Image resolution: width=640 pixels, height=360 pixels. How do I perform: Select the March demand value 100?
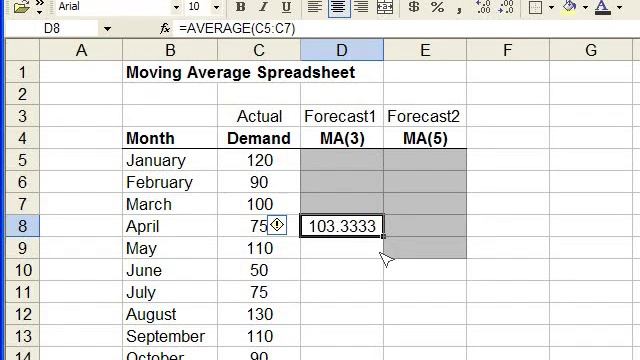259,204
